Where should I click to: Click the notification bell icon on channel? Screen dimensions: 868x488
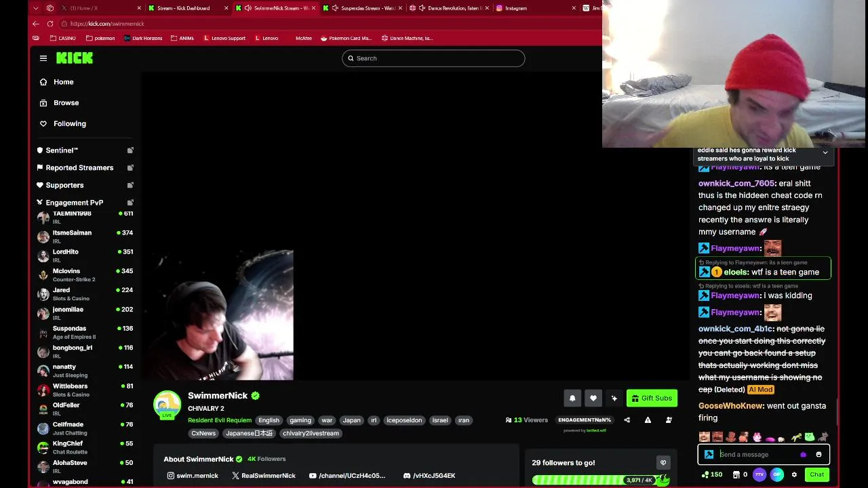tap(572, 399)
